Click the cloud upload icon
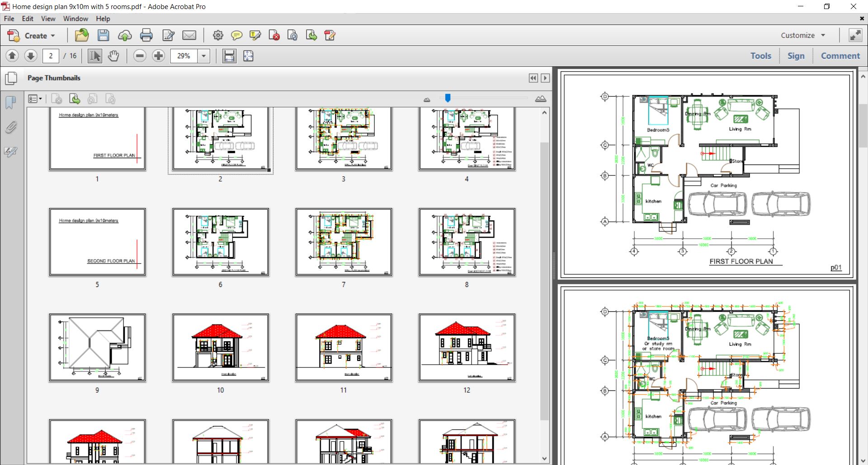Screen dimensions: 868x465 (125, 35)
